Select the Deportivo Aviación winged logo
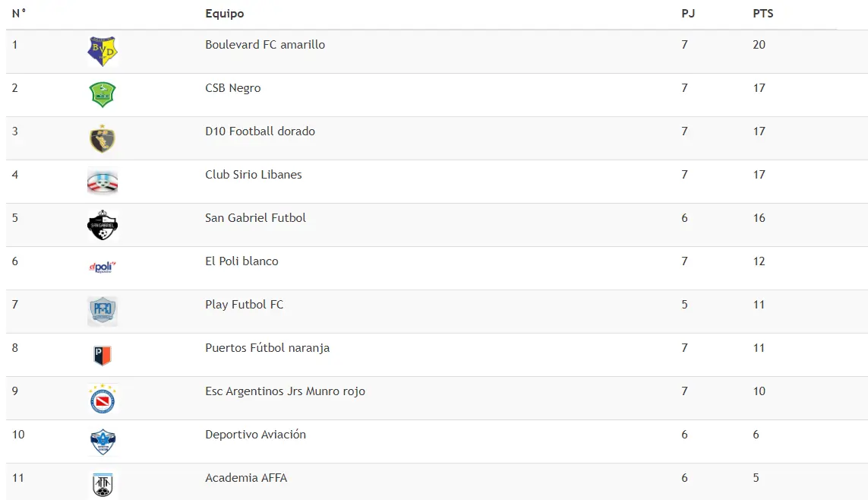Screen dimensions: 868x500 click(x=103, y=441)
